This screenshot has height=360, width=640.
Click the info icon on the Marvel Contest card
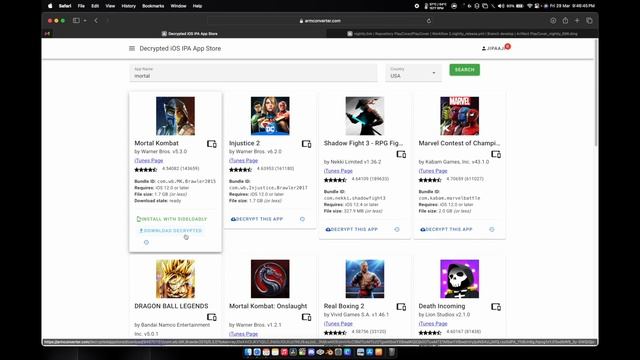point(492,229)
